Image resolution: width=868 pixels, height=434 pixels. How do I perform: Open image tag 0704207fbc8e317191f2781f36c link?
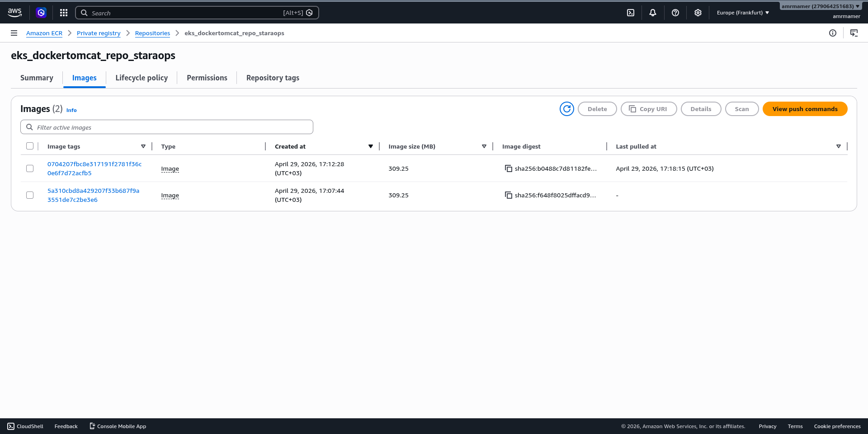[x=94, y=168]
